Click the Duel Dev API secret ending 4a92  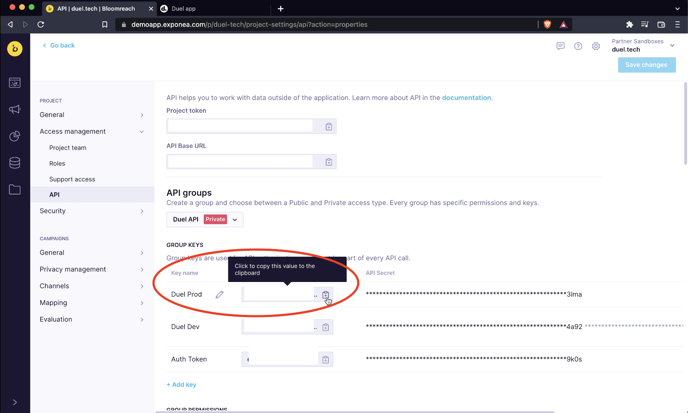(x=474, y=327)
